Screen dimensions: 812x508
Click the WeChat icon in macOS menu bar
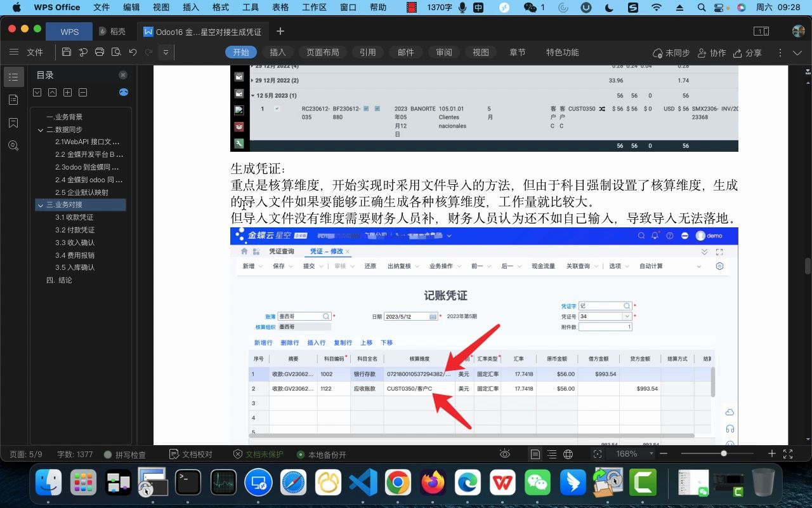(x=530, y=8)
